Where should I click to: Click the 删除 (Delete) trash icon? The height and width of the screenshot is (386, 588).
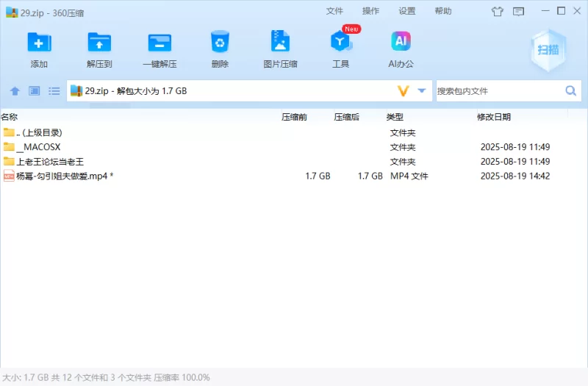tap(220, 41)
